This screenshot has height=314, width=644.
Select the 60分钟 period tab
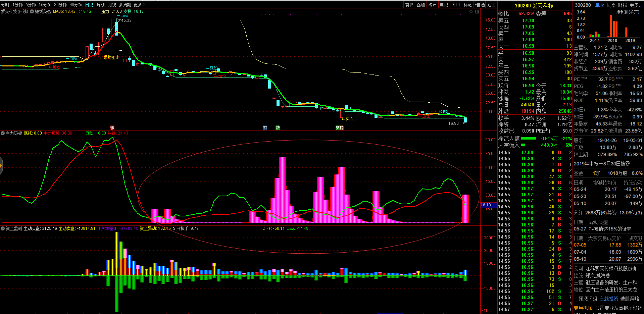point(76,5)
